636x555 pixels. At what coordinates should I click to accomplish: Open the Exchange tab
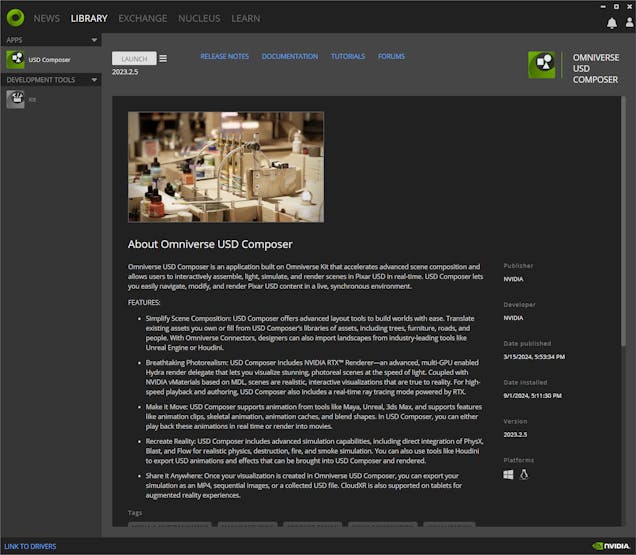pos(143,19)
